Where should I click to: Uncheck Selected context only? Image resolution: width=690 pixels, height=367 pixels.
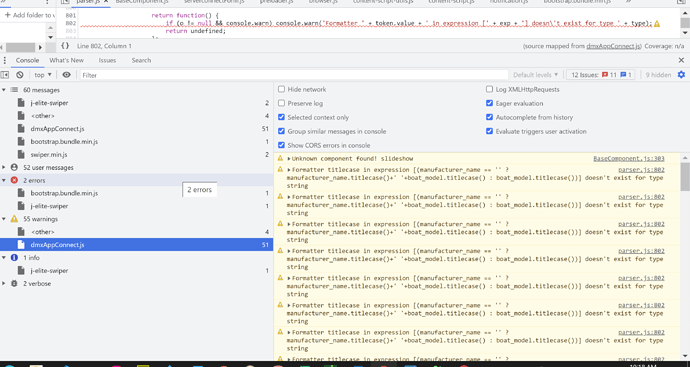281,117
